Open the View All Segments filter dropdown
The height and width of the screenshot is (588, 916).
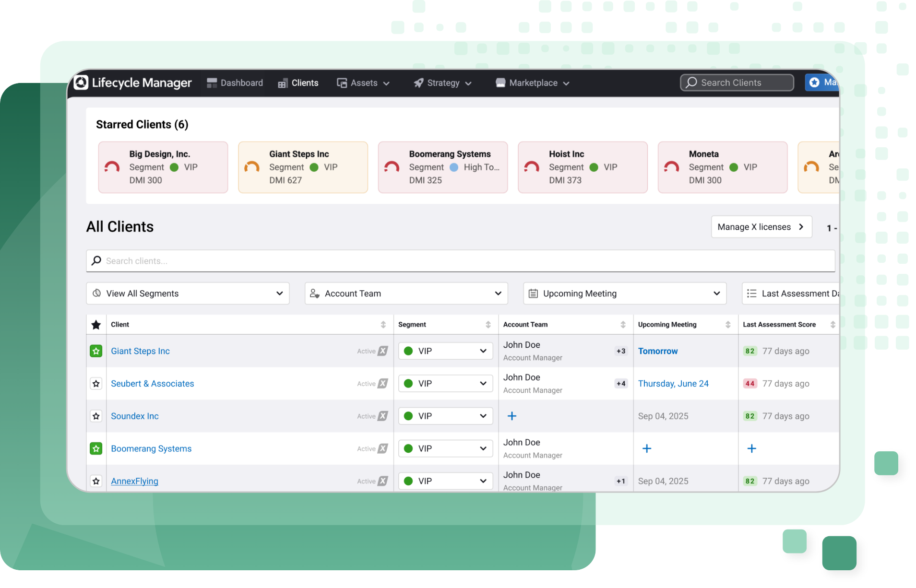[x=188, y=294]
